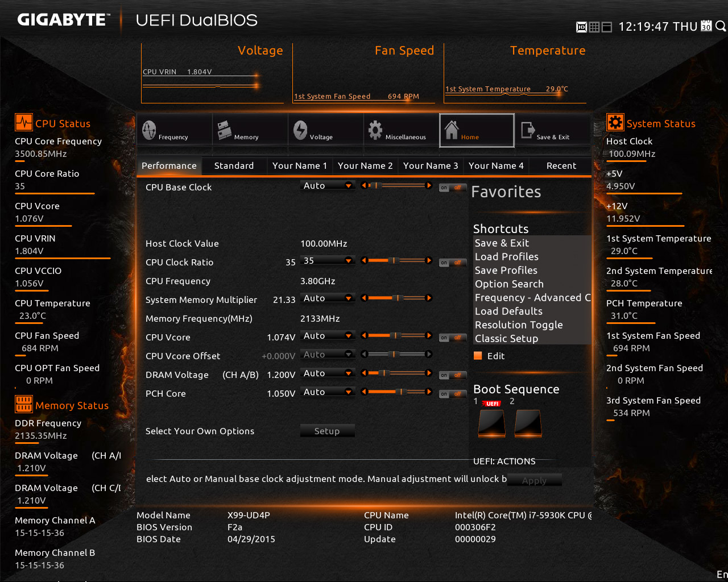Click the Apply button
Viewport: 728px width, 582px height.
pos(534,480)
